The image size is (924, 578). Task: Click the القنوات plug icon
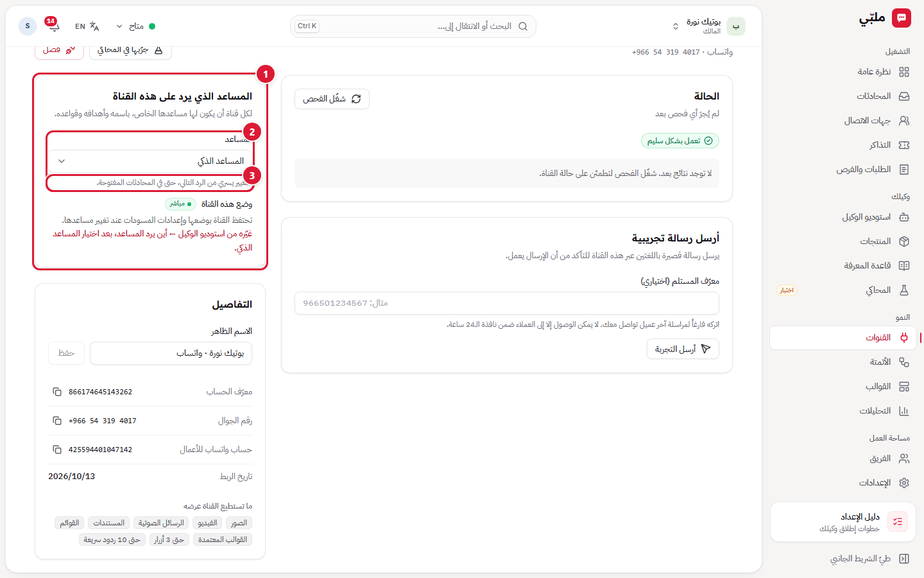point(904,338)
